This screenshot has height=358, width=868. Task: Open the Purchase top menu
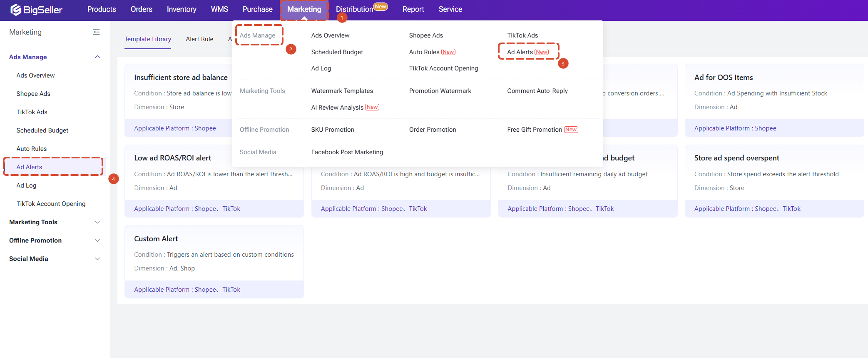(258, 9)
